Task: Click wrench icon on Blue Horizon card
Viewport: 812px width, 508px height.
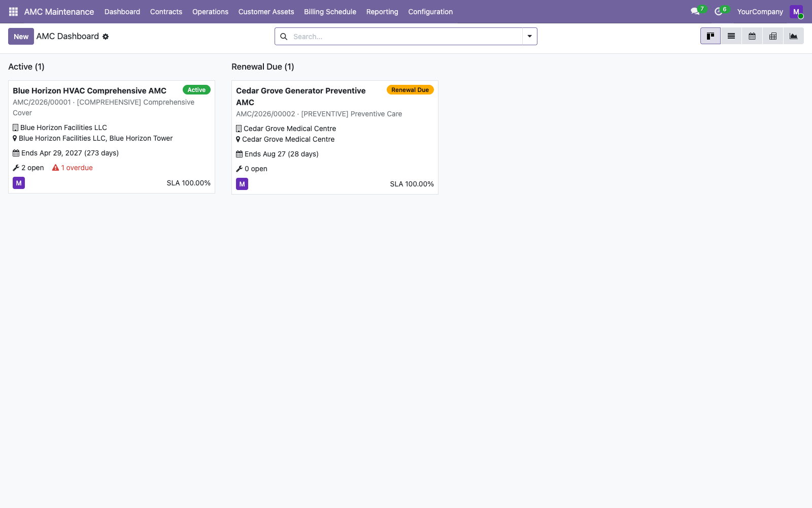Action: pyautogui.click(x=16, y=168)
